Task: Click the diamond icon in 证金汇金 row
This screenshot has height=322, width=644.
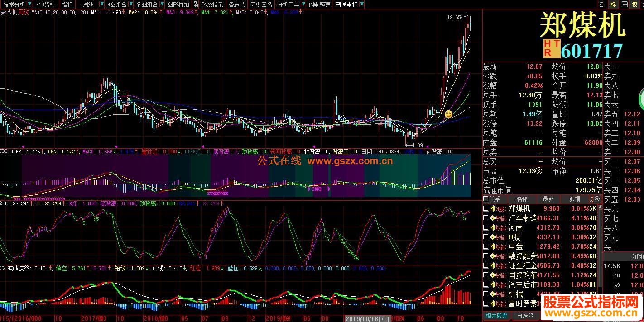Action: tap(493, 266)
